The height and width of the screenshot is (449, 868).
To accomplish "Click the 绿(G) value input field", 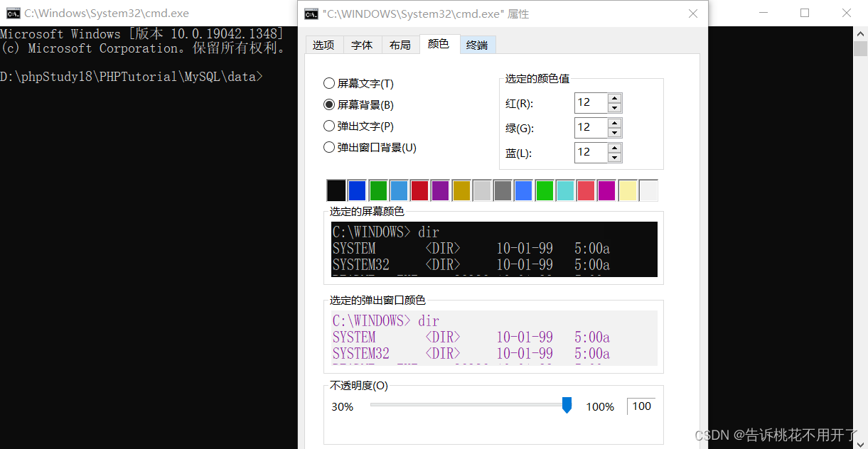I will (x=591, y=128).
